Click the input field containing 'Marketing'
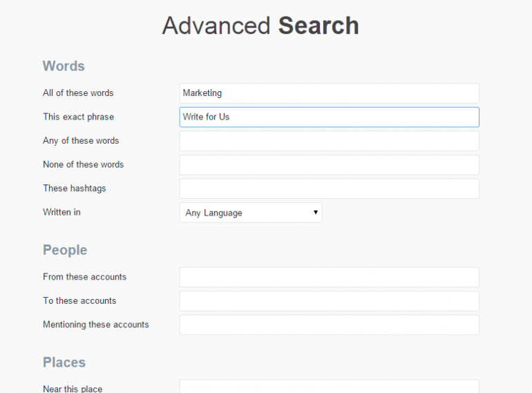 click(x=329, y=93)
